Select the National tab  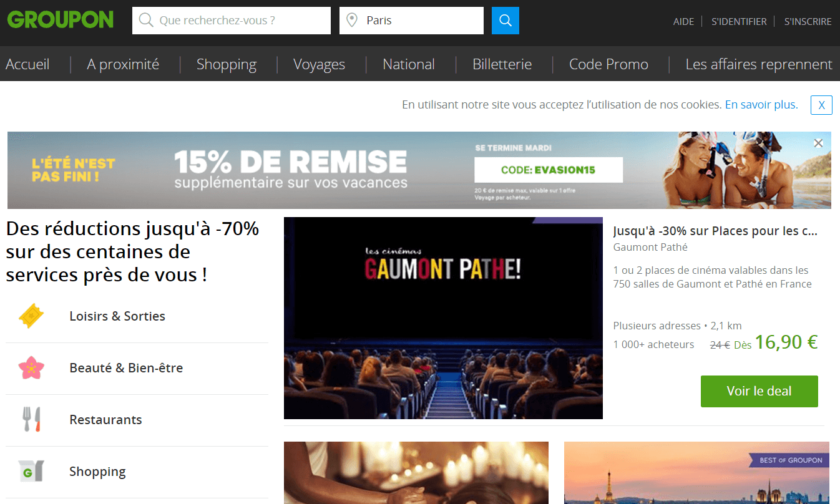(x=409, y=64)
